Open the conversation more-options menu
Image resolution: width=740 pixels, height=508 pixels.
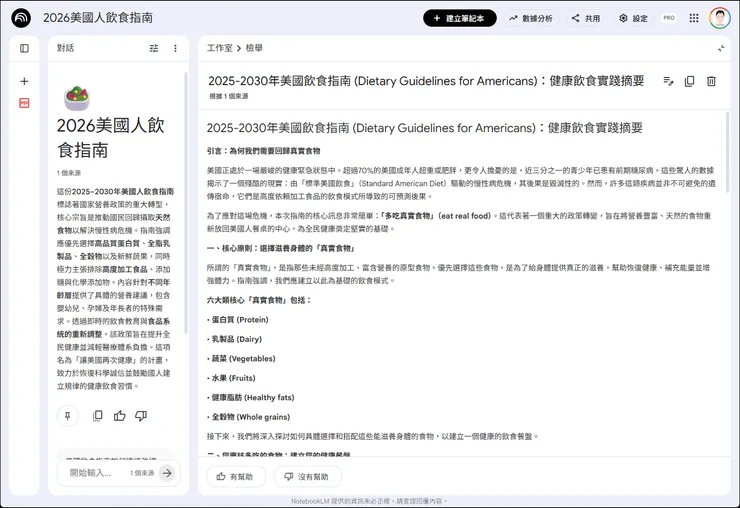pyautogui.click(x=175, y=48)
